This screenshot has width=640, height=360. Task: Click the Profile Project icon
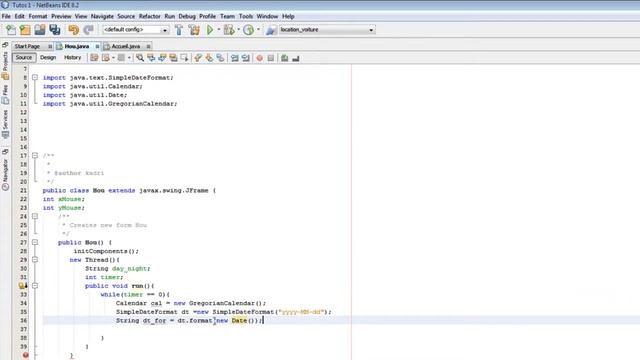click(248, 30)
